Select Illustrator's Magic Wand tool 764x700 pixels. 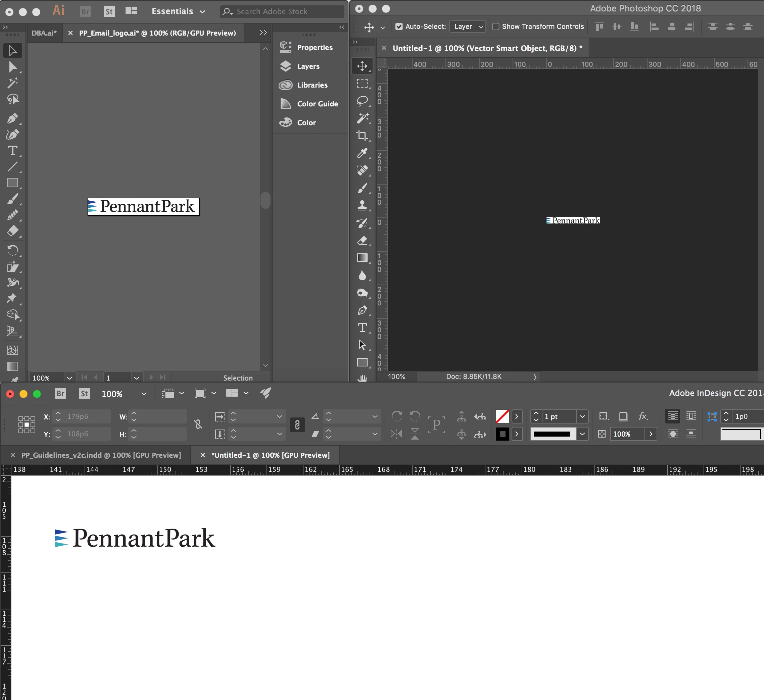12,83
